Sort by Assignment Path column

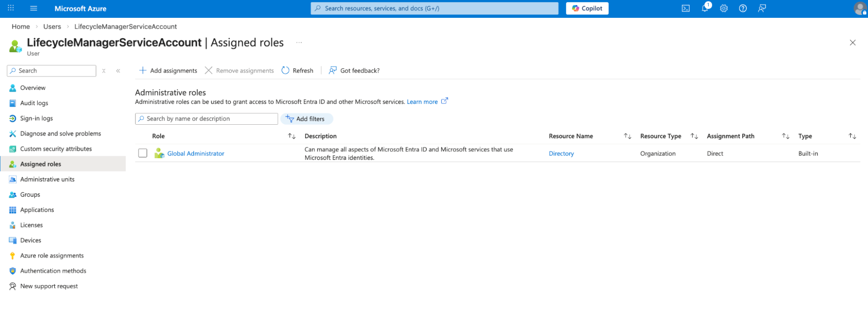(x=785, y=136)
